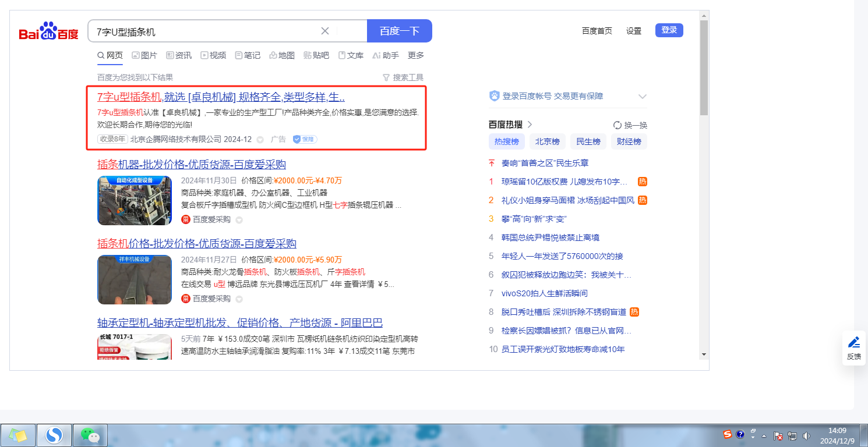Select the 北京榜 hot list tab
The width and height of the screenshot is (868, 447).
point(547,141)
